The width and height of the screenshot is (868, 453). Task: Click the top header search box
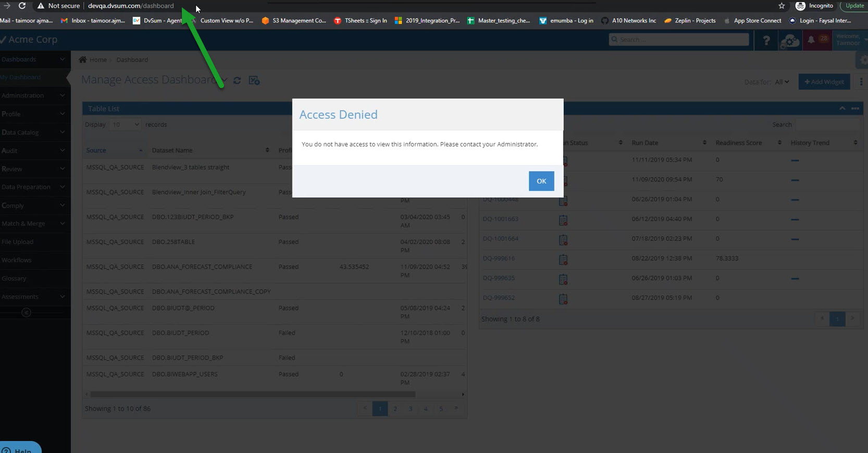(679, 39)
